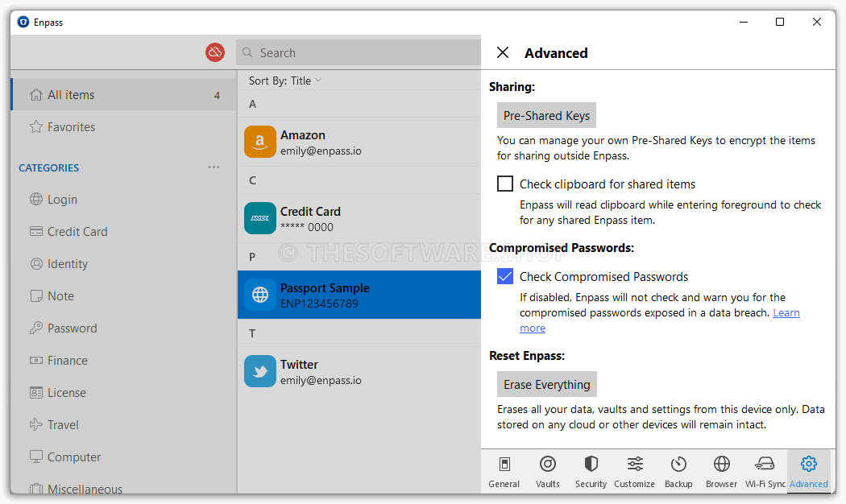846x504 pixels.
Task: Open the Travel category label
Action: 63,425
